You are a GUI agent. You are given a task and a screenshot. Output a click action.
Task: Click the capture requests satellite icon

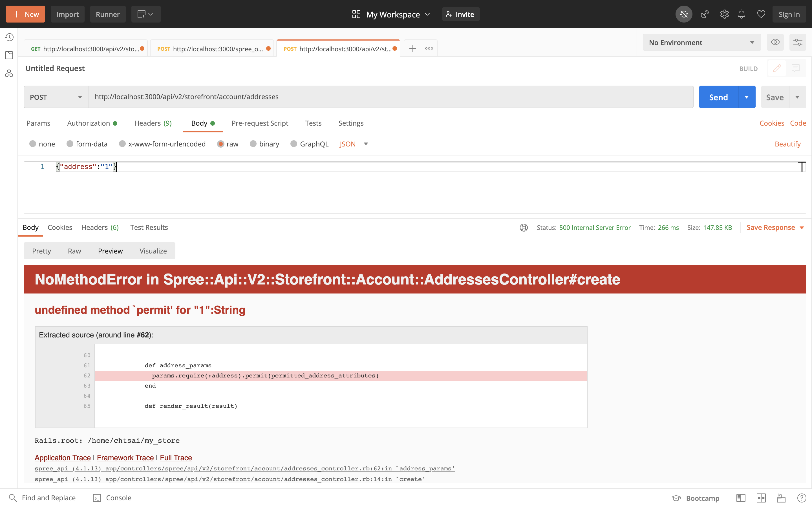click(705, 14)
